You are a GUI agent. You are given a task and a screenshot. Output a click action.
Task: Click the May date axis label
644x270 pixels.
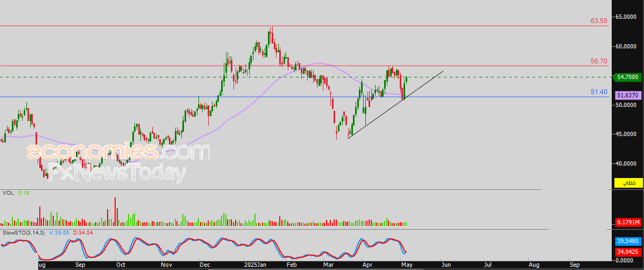(406, 265)
